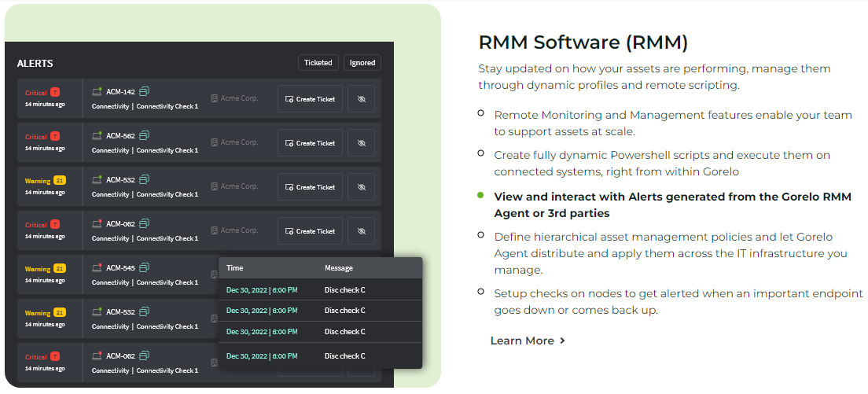This screenshot has width=868, height=394.
Task: Open the Learn More link
Action: [522, 341]
